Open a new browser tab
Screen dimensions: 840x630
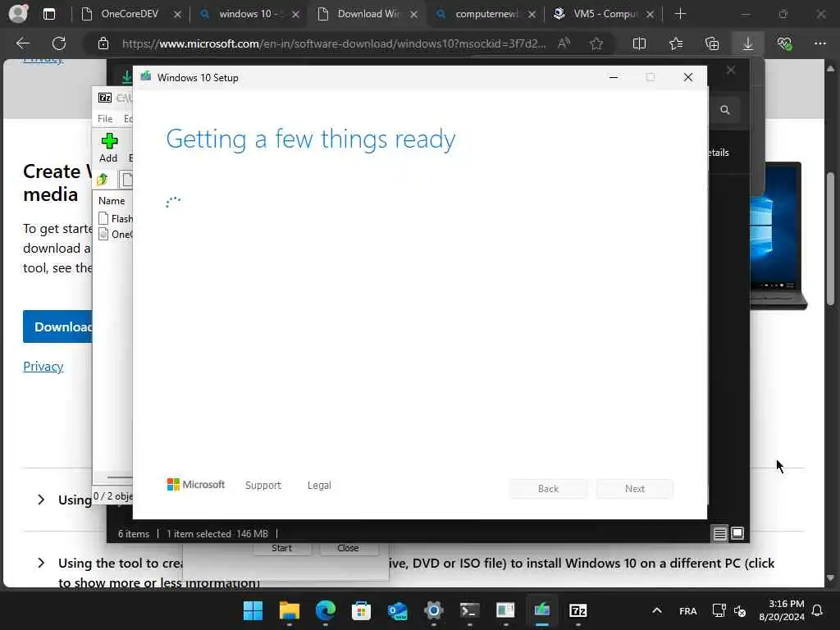pos(680,14)
